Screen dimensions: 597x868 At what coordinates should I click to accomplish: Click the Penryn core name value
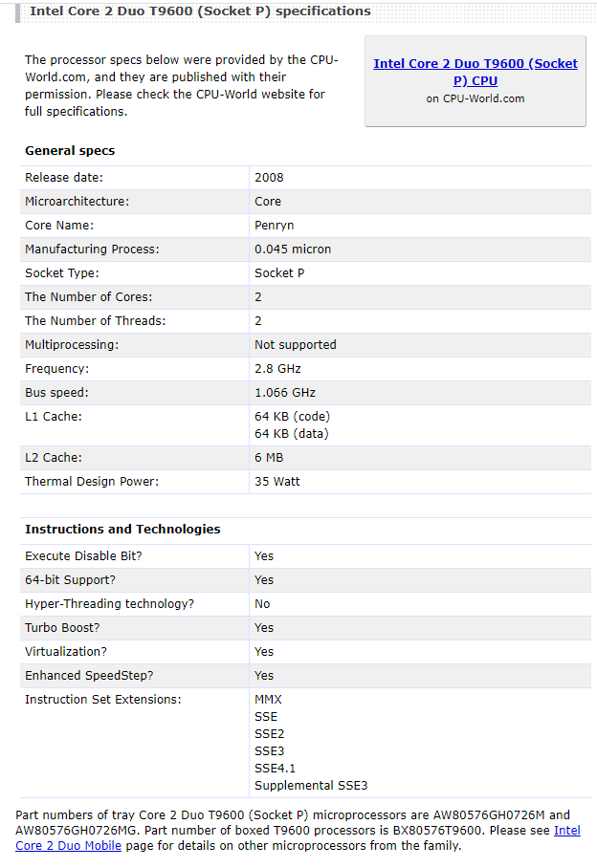coord(274,226)
